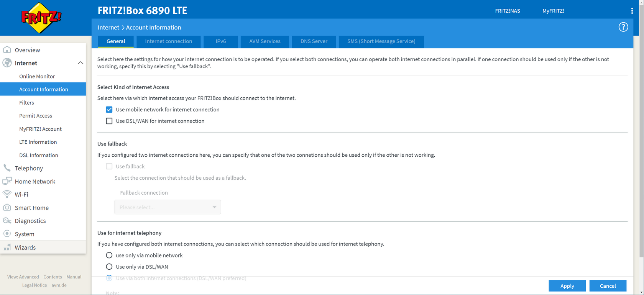Click the Internet breadcrumb link
The image size is (644, 295).
(108, 28)
